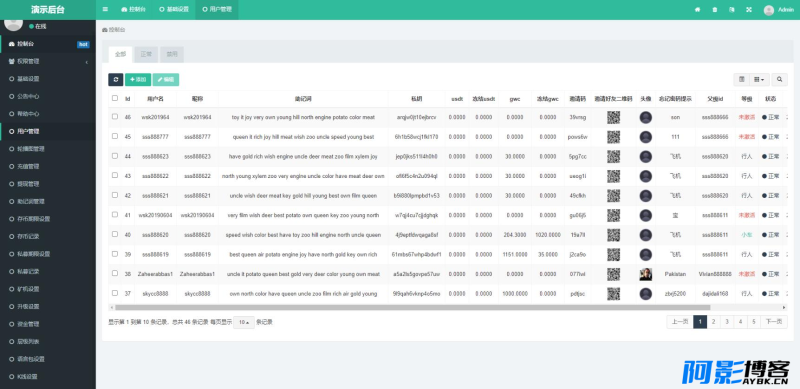The image size is (800, 389).
Task: Switch to the 正常 filter tab
Action: 146,54
